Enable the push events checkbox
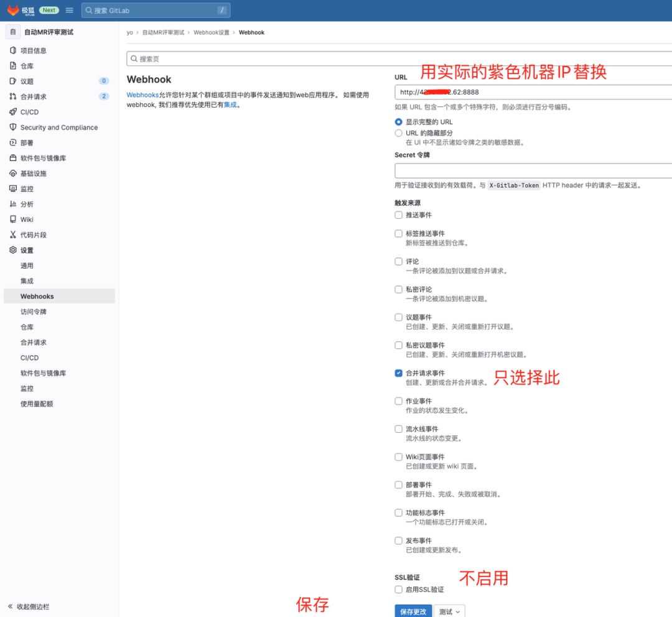Viewport: 672px width, 617px height. (x=399, y=215)
